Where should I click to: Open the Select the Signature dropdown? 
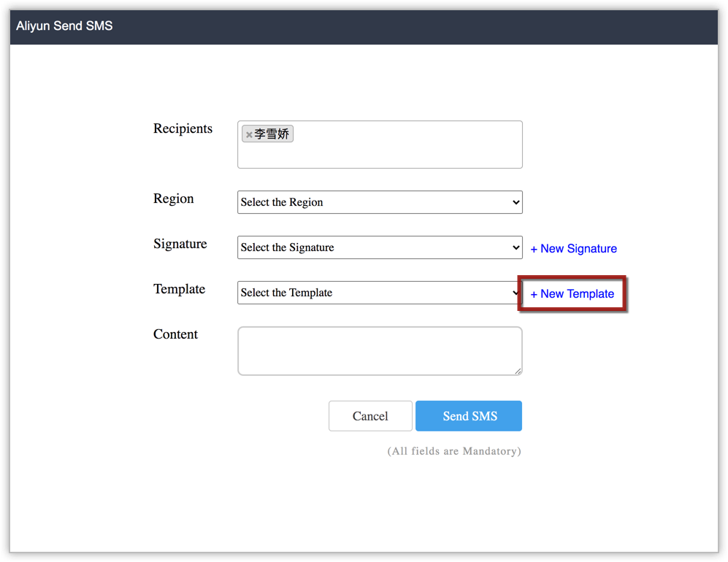[380, 247]
